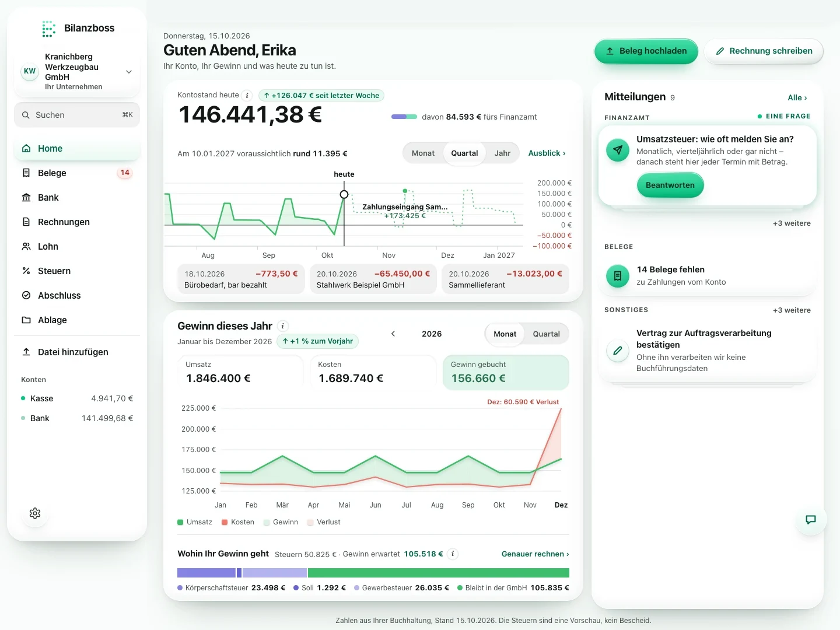840x630 pixels.
Task: Toggle the Umsatz legend swatch
Action: tap(180, 522)
